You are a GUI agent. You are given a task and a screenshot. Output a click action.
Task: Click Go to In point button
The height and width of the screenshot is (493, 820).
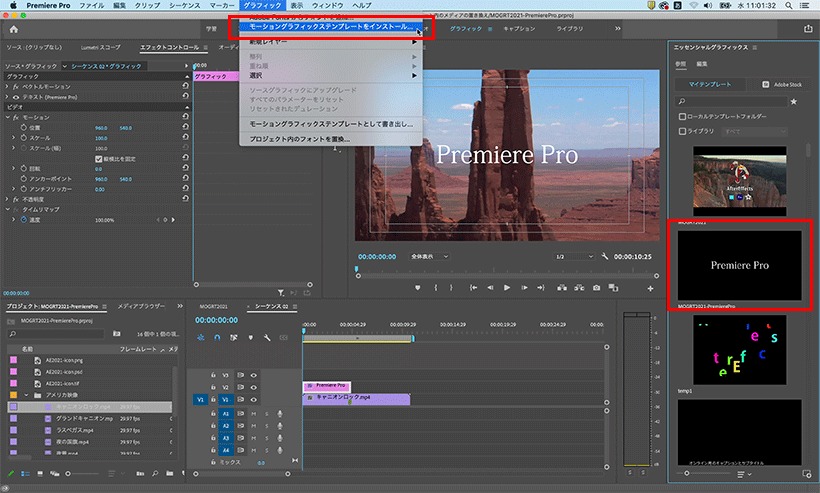(473, 288)
